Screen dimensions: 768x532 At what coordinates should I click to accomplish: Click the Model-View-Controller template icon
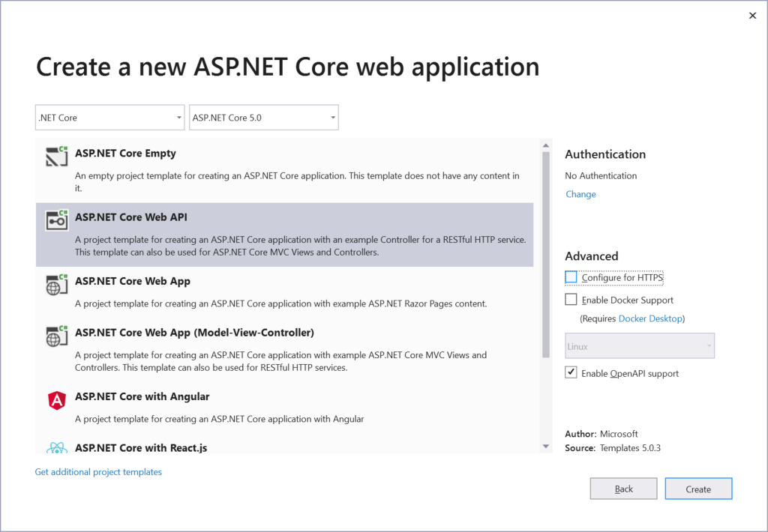pyautogui.click(x=57, y=336)
